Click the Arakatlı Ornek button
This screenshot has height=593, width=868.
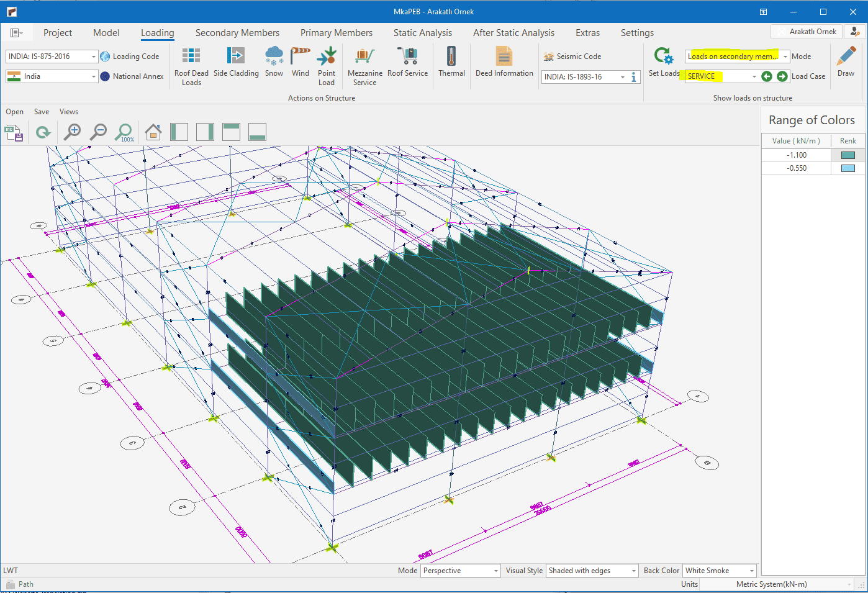[807, 32]
